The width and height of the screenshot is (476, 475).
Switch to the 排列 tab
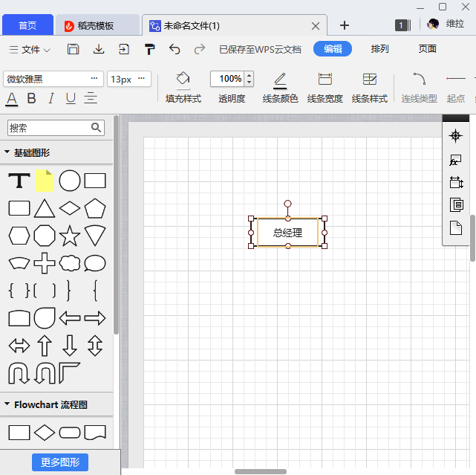point(379,49)
